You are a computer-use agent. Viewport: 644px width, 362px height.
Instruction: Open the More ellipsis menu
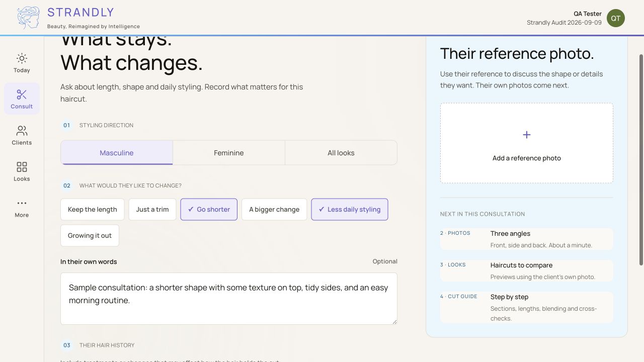(22, 203)
